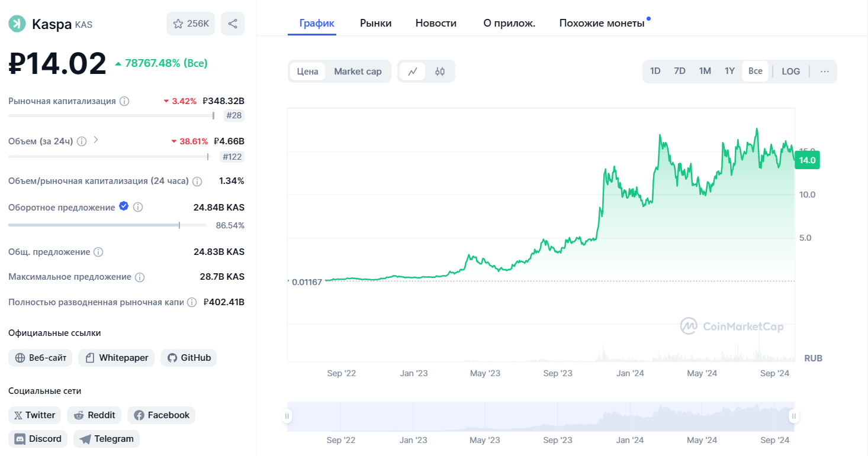Click the ₽4.66B volume value
Image resolution: width=868 pixels, height=456 pixels.
pyautogui.click(x=229, y=141)
